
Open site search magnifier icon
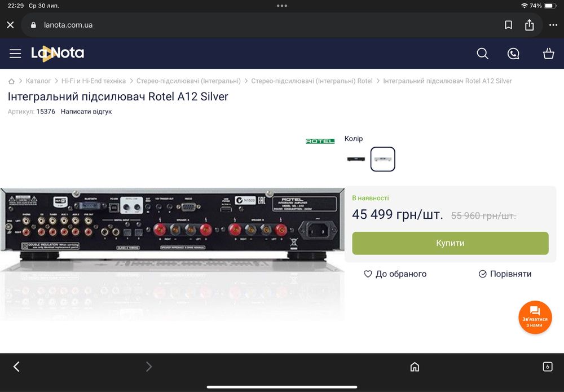point(482,54)
